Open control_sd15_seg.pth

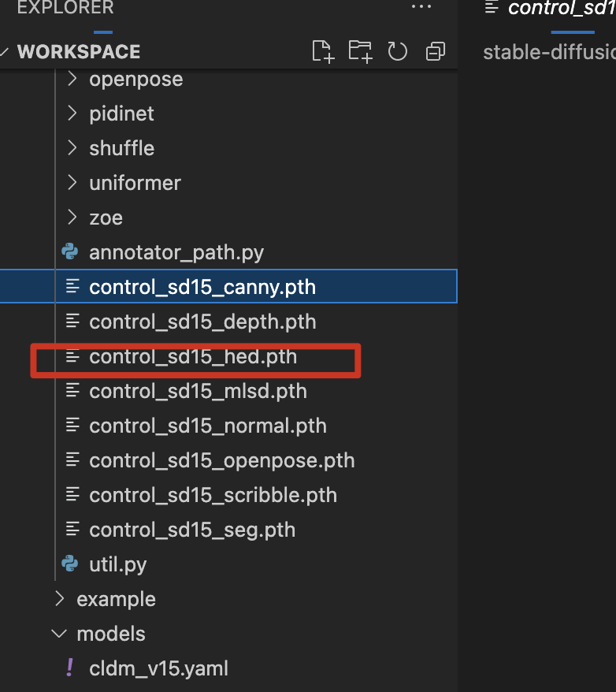click(192, 530)
